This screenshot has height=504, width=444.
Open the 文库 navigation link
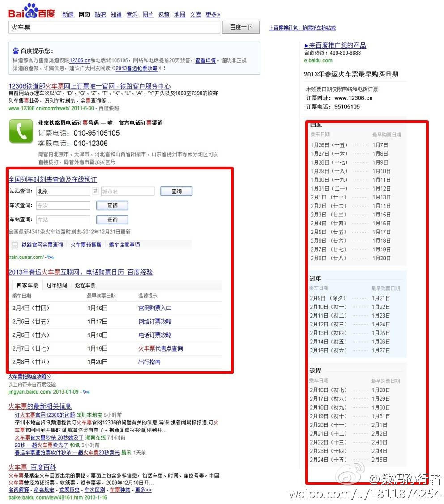[x=195, y=14]
